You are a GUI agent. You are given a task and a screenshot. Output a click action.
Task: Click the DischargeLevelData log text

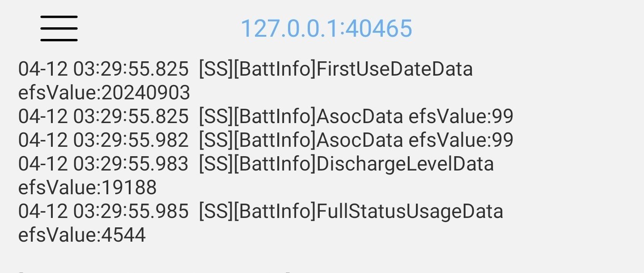click(x=405, y=164)
